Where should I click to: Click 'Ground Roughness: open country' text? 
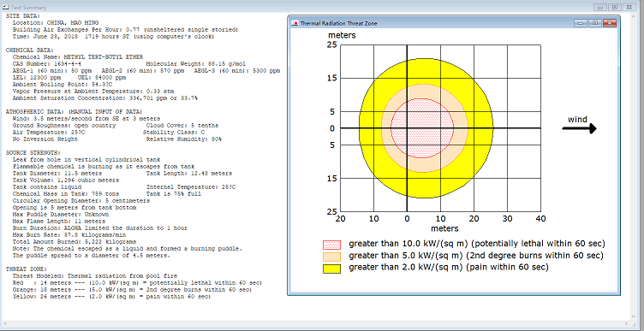tap(64, 126)
